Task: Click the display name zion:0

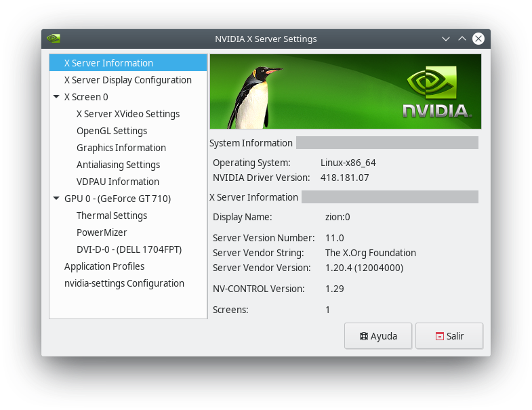Action: coord(337,217)
